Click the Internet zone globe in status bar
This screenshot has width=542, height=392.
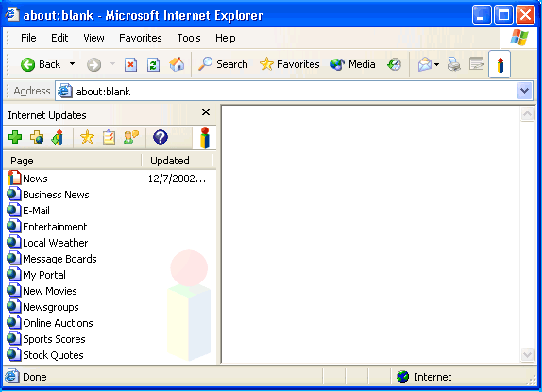(402, 377)
